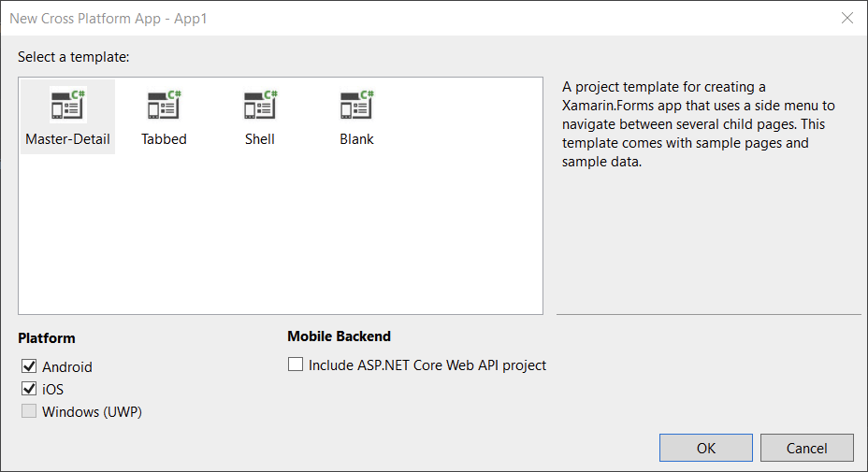Select the Blank template icon
Image resolution: width=868 pixels, height=472 pixels.
click(x=356, y=105)
